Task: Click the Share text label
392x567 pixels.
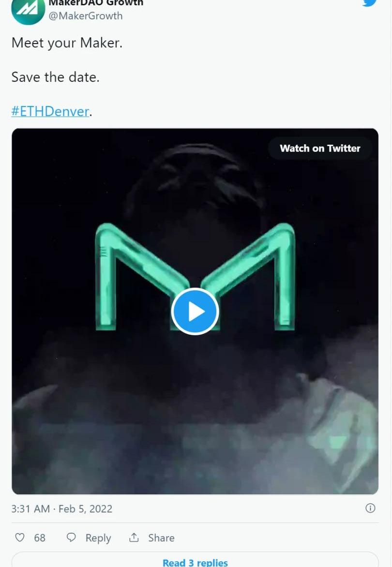Action: pyautogui.click(x=161, y=537)
